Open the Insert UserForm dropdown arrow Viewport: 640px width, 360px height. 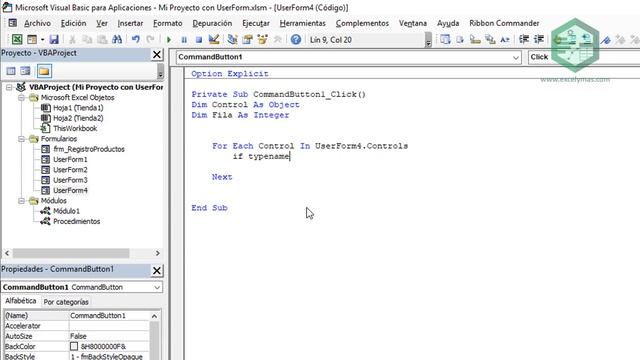[42, 40]
